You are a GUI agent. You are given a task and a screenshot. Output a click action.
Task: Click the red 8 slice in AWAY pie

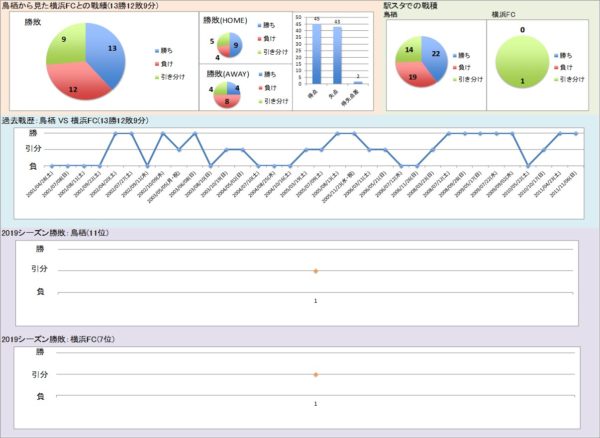[x=227, y=101]
